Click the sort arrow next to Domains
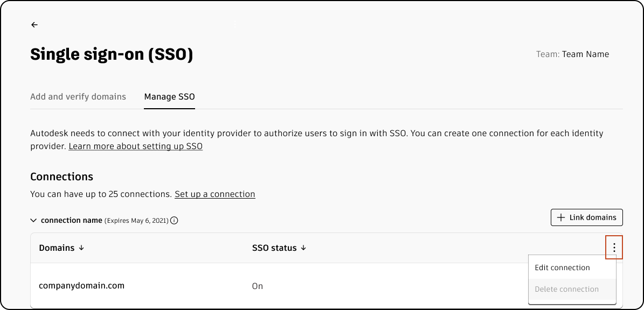 coord(81,248)
